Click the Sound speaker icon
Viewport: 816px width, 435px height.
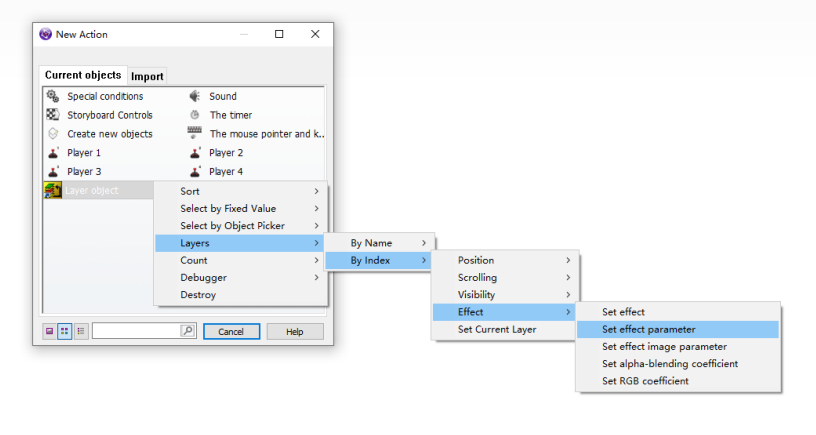pyautogui.click(x=195, y=96)
